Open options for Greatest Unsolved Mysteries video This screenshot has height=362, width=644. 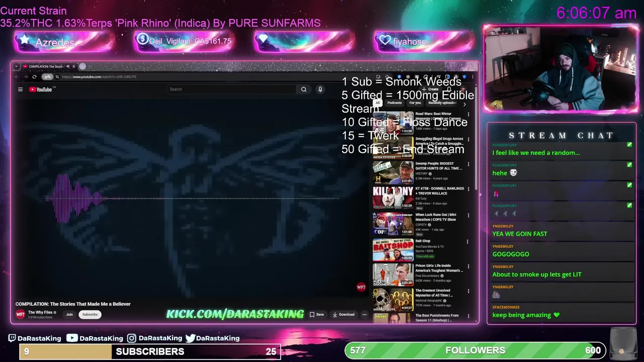click(x=468, y=291)
